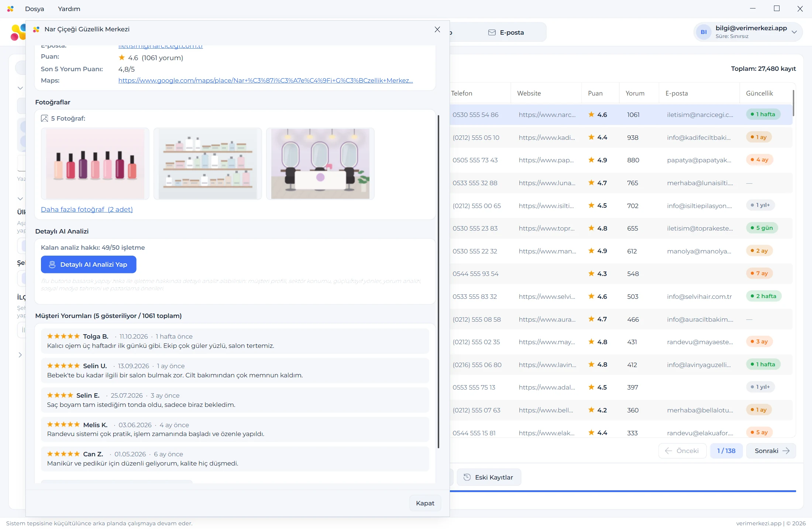Image resolution: width=812 pixels, height=529 pixels.
Task: Click the BI account avatar
Action: [x=704, y=32]
